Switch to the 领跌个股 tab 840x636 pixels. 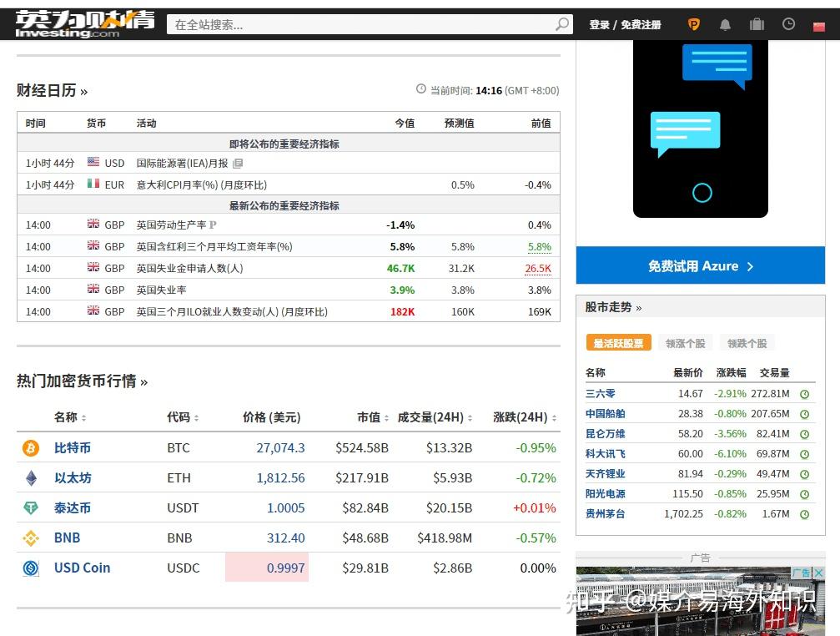747,342
